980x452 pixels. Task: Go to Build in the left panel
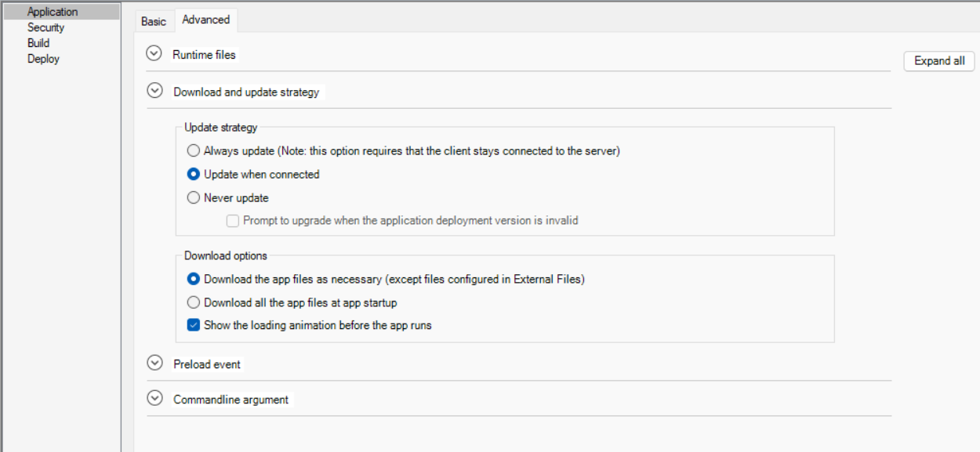(x=38, y=43)
